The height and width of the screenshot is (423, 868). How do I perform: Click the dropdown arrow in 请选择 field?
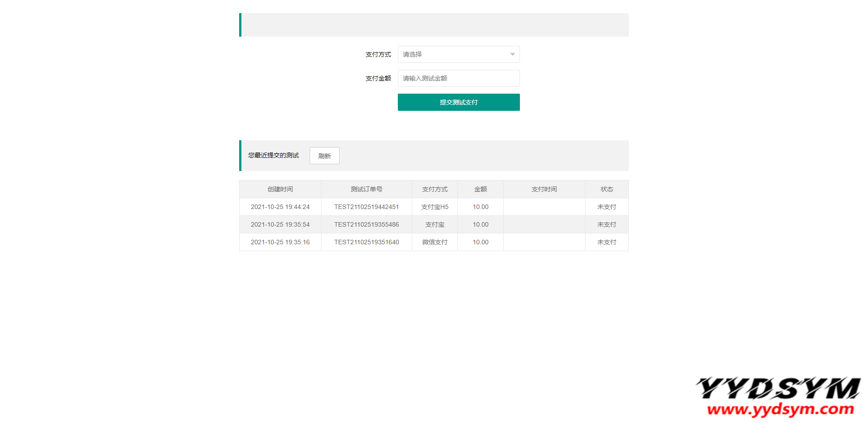pos(512,54)
